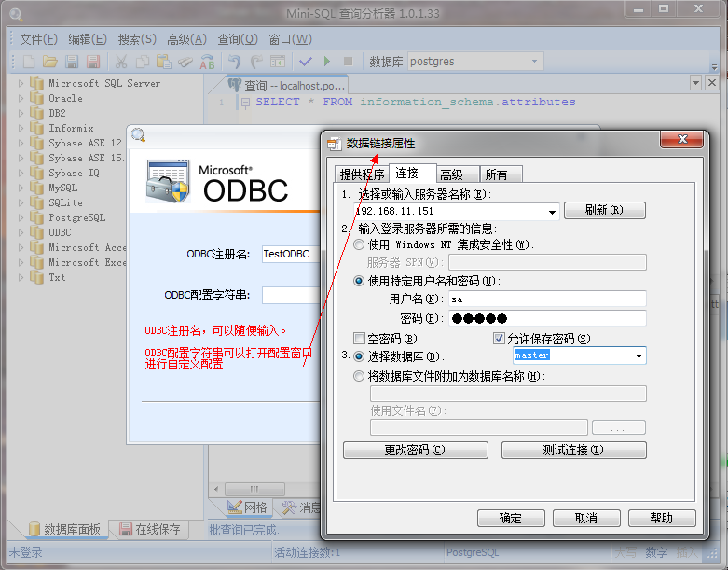Click the Open folder toolbar icon

[50, 62]
